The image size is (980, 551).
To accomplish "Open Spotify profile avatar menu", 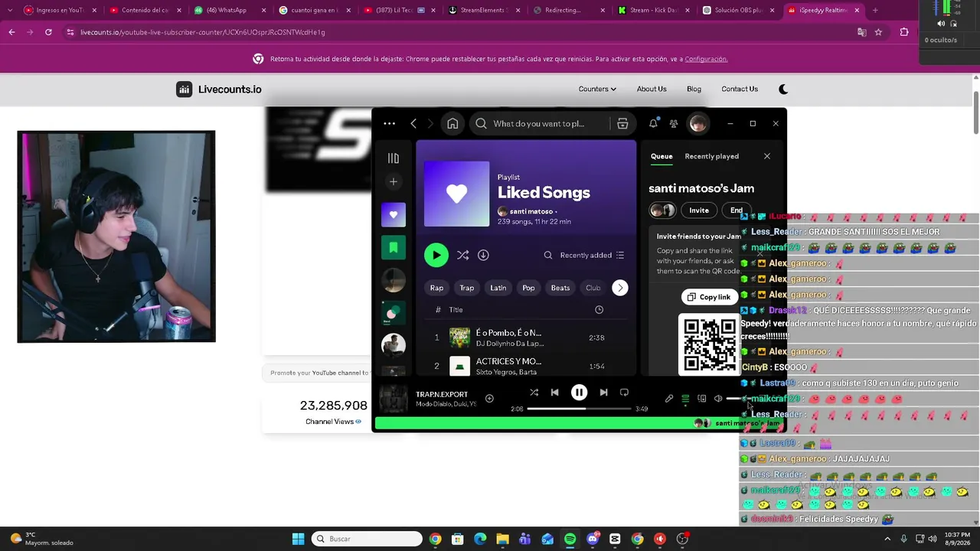I will coord(697,123).
